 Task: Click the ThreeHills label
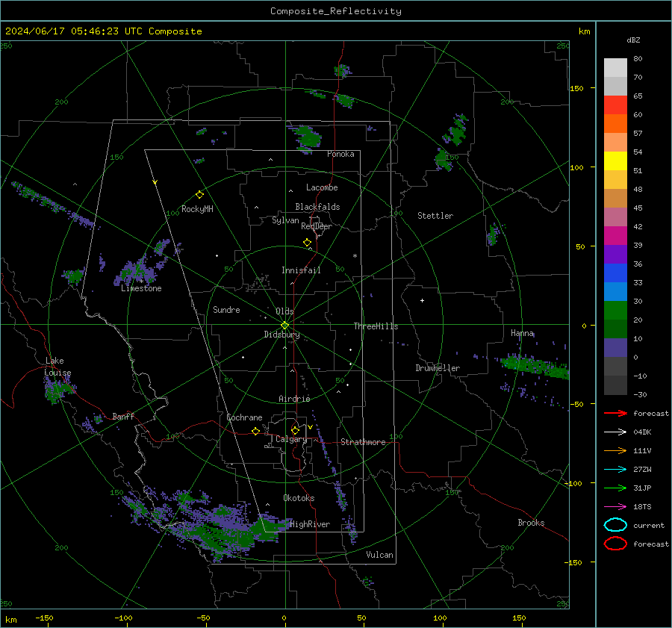click(376, 326)
